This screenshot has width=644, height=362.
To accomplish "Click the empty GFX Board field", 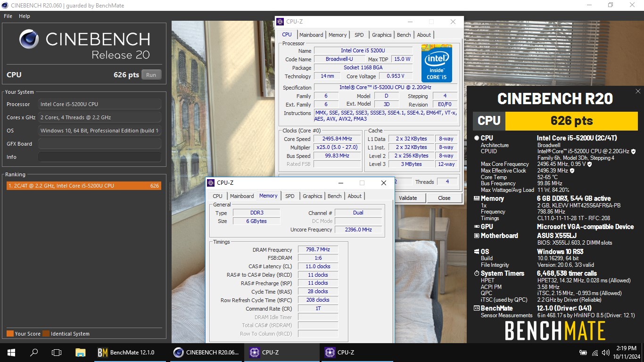I will click(99, 144).
